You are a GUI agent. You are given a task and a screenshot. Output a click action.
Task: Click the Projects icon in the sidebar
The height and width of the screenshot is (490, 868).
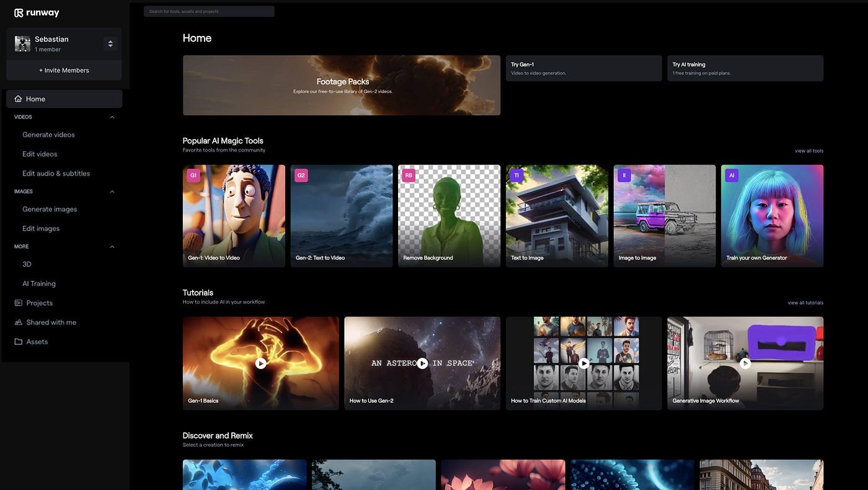coord(18,303)
